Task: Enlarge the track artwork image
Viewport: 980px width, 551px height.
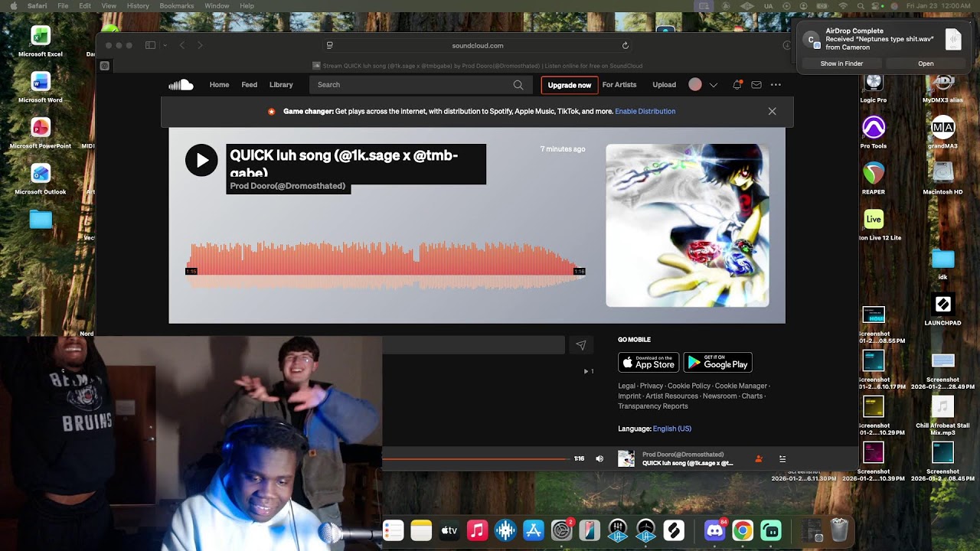Action: pos(688,225)
